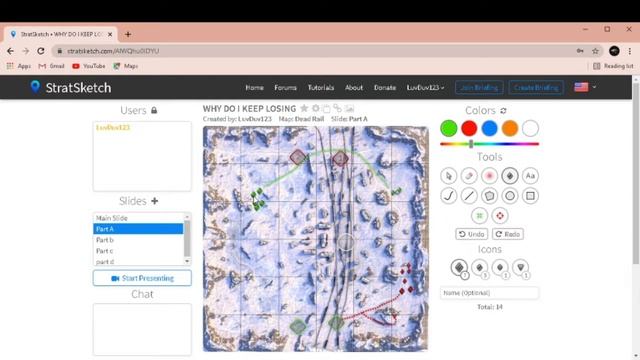
Task: Select the polygon shape tool
Action: (x=489, y=196)
